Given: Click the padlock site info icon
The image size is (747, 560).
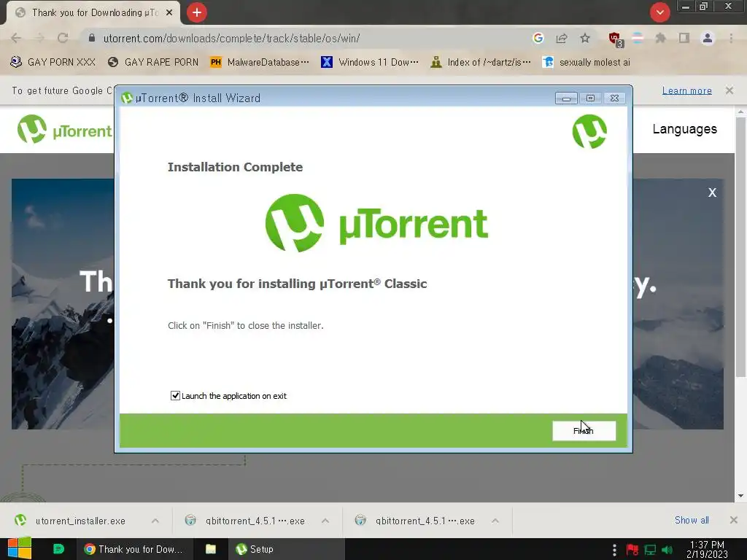Looking at the screenshot, I should pos(91,38).
